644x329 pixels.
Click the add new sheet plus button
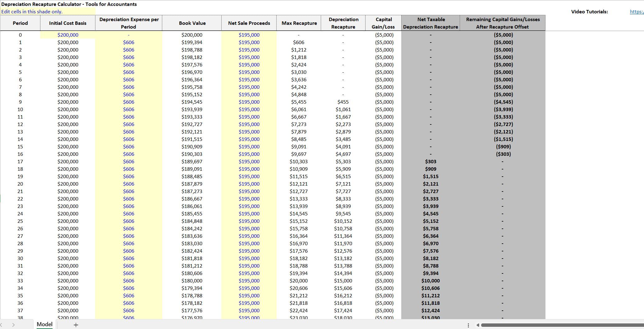[76, 324]
